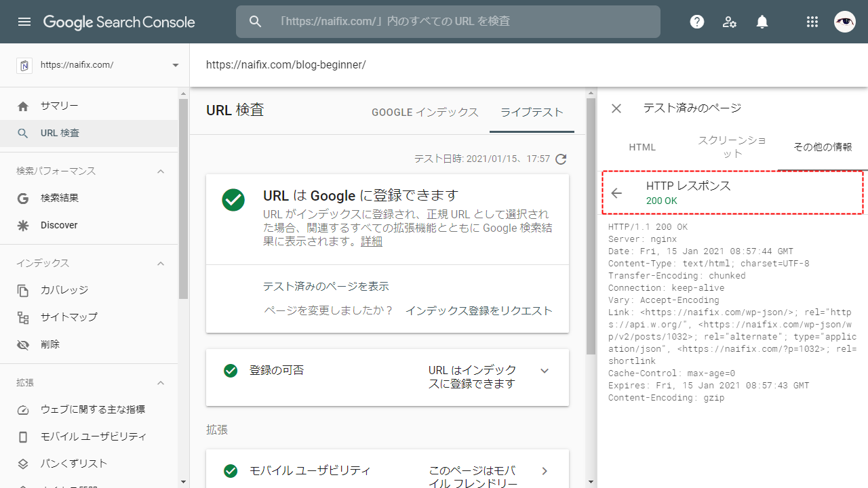Focus the URL inspection search field

click(x=448, y=22)
